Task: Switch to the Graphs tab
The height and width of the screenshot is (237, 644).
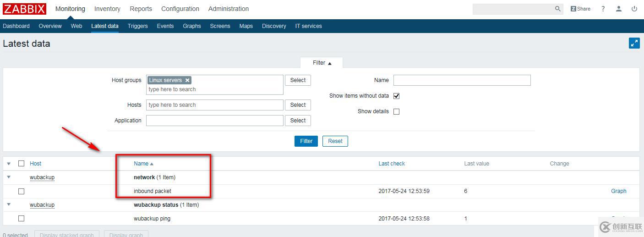Action: click(x=192, y=26)
